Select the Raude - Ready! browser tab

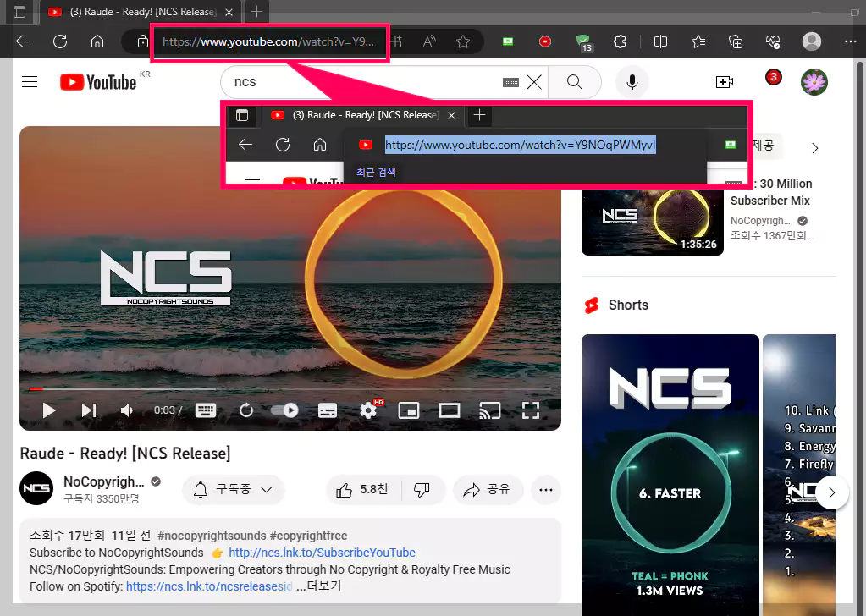(x=141, y=12)
